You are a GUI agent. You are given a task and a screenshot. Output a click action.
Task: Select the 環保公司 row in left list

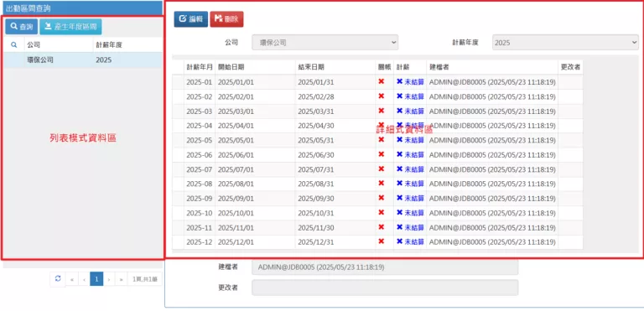(84, 60)
